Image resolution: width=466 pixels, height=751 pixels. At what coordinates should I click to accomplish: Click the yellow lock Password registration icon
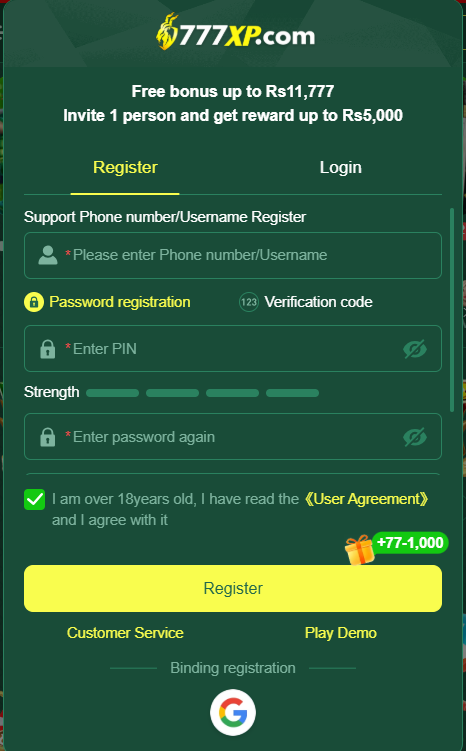[x=34, y=302]
